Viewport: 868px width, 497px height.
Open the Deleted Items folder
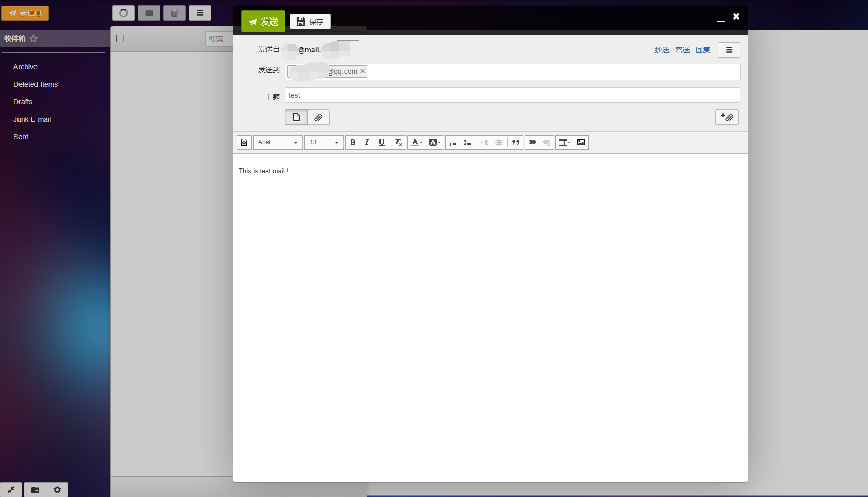(35, 84)
